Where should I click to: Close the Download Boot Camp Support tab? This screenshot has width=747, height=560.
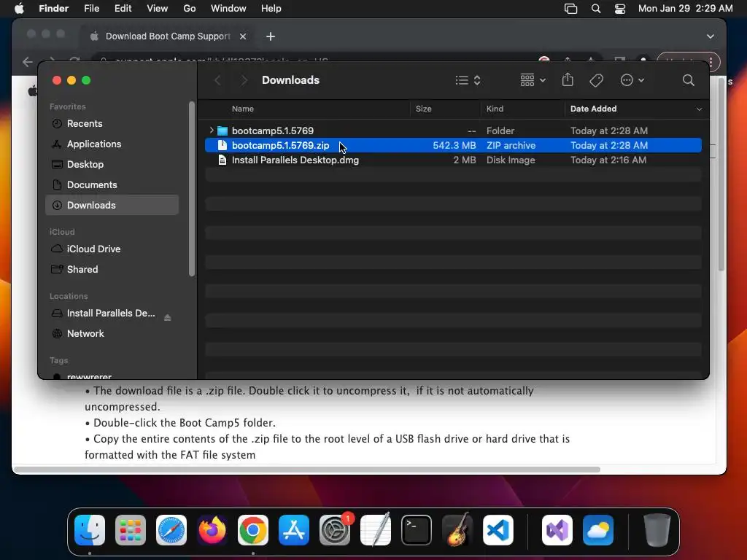pyautogui.click(x=242, y=36)
